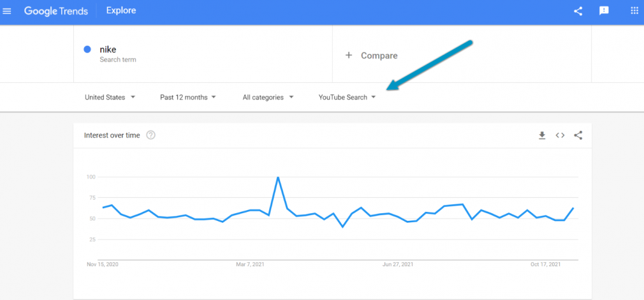This screenshot has width=644, height=300.
Task: Click the peak point at 100 on chart
Action: pos(278,177)
